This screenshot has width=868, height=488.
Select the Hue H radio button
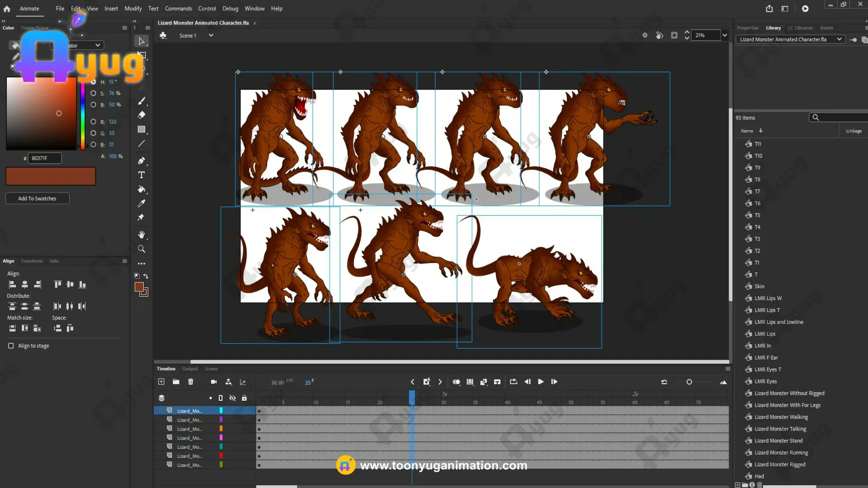(x=93, y=82)
